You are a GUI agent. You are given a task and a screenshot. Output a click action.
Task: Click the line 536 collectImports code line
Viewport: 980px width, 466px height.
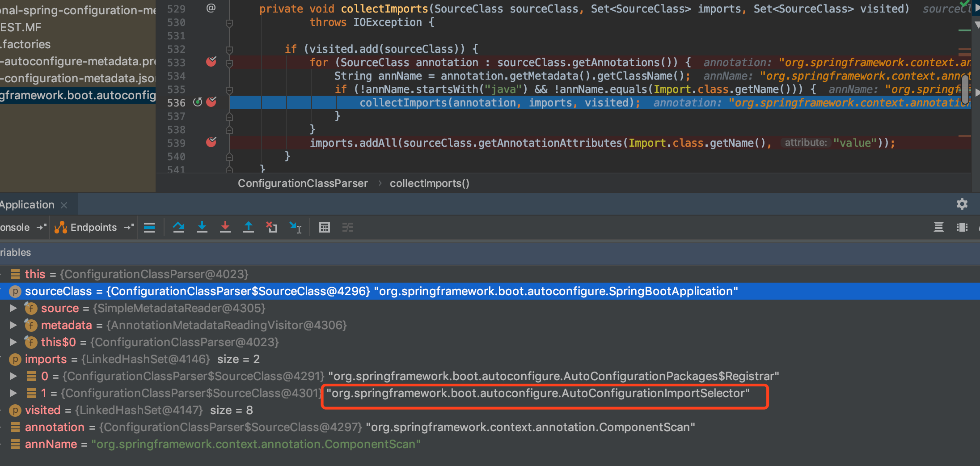(x=500, y=103)
